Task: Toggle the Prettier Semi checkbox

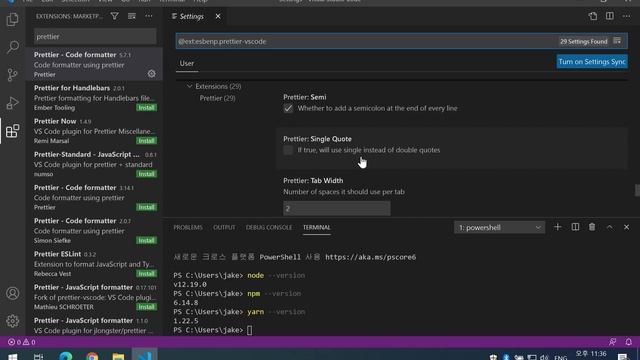Action: click(288, 108)
